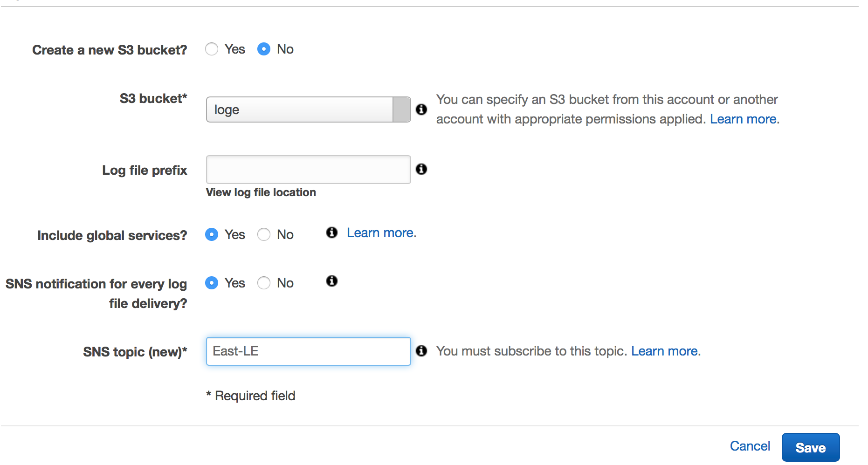Open the S3 bucket dropdown showing loge
The width and height of the screenshot is (868, 465).
[x=308, y=109]
